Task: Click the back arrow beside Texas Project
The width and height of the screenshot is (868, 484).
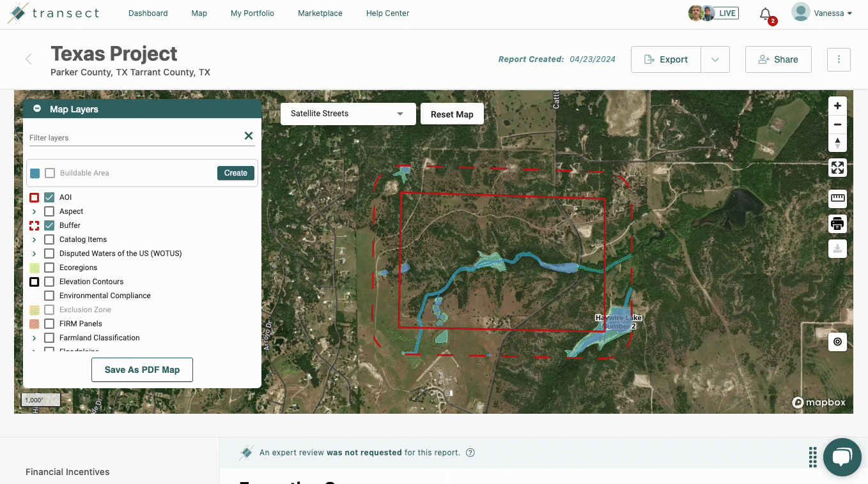Action: click(x=28, y=59)
